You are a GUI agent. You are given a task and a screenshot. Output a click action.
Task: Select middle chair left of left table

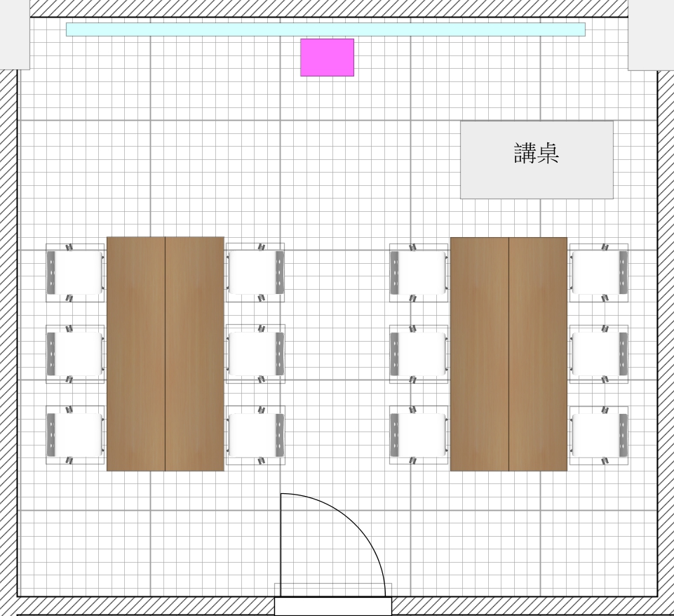tap(75, 354)
